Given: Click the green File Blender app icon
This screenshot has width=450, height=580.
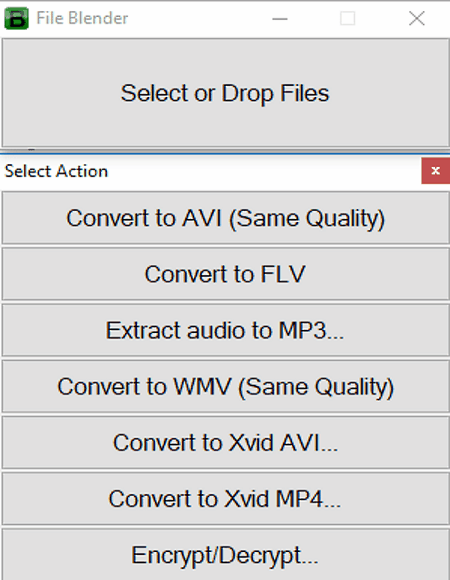Looking at the screenshot, I should point(16,18).
